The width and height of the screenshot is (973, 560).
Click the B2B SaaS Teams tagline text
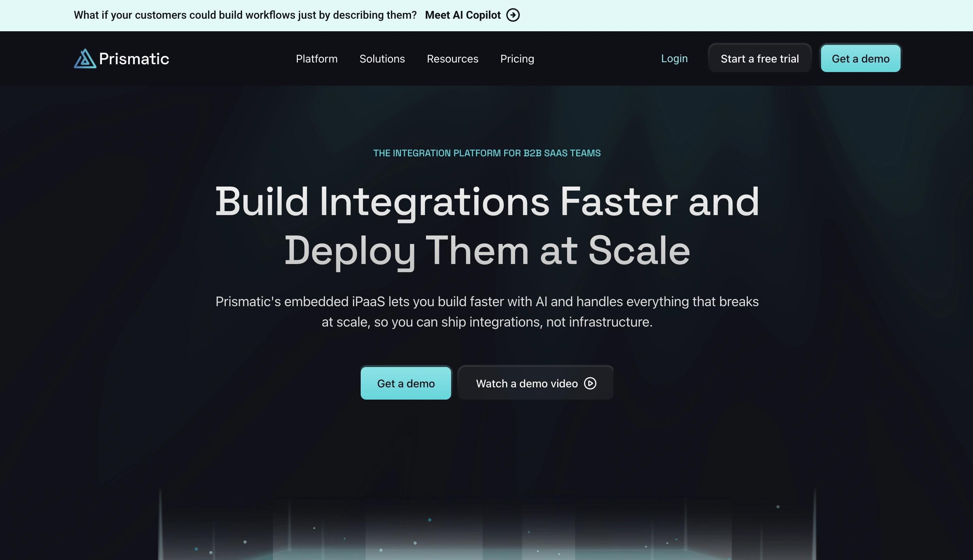pyautogui.click(x=486, y=153)
